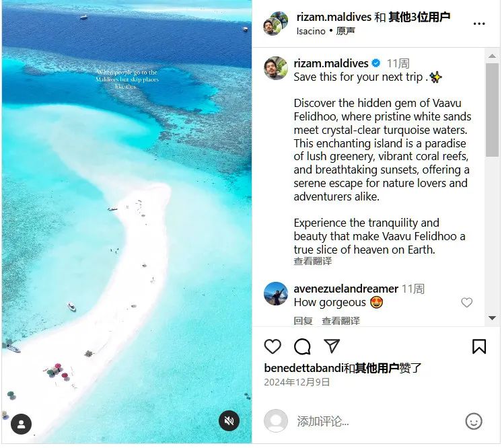Share the post via paper plane icon
The height and width of the screenshot is (448, 502).
[x=332, y=346]
